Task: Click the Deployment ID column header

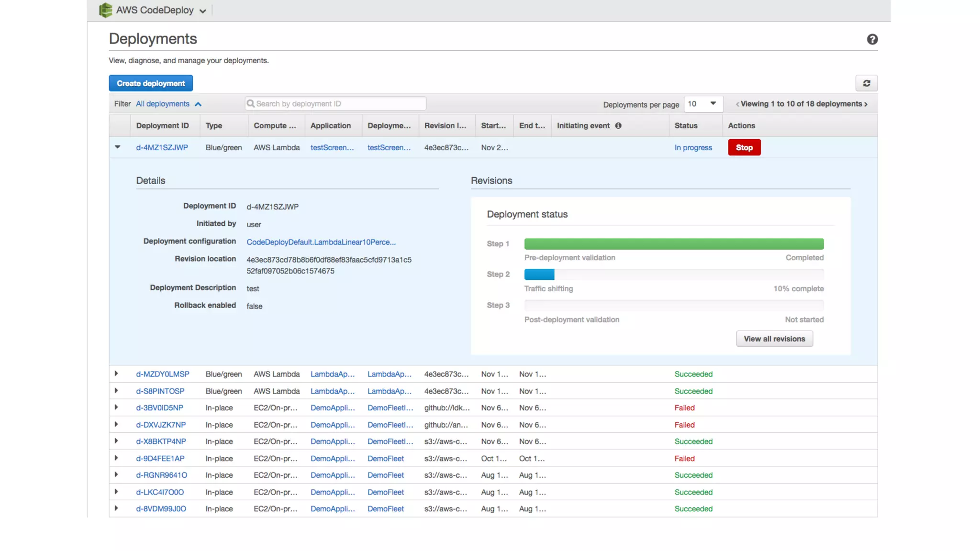Action: tap(162, 126)
